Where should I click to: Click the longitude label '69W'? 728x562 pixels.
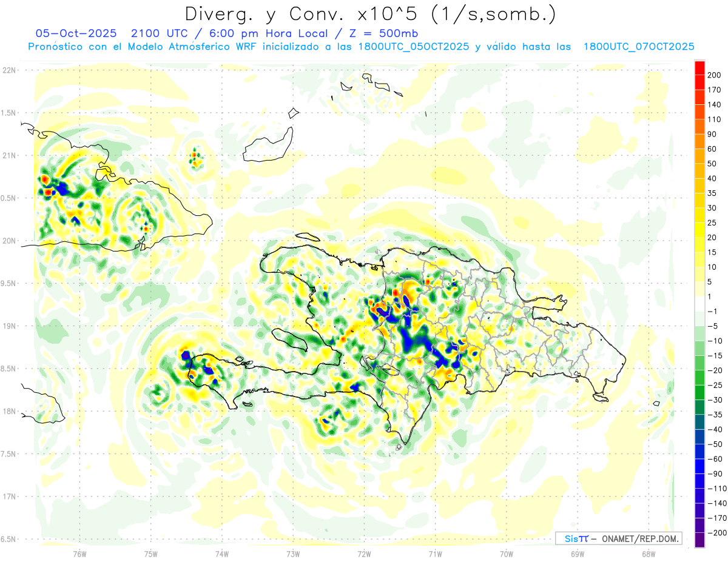coord(577,554)
